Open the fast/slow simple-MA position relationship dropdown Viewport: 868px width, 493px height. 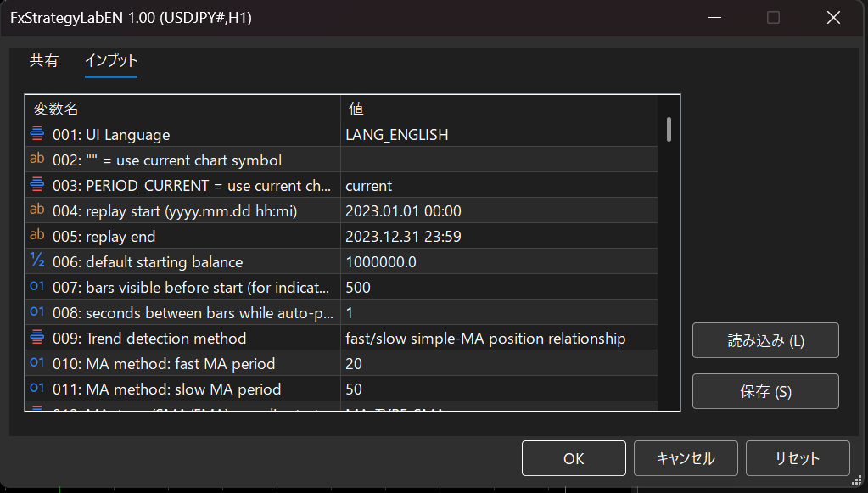click(499, 338)
